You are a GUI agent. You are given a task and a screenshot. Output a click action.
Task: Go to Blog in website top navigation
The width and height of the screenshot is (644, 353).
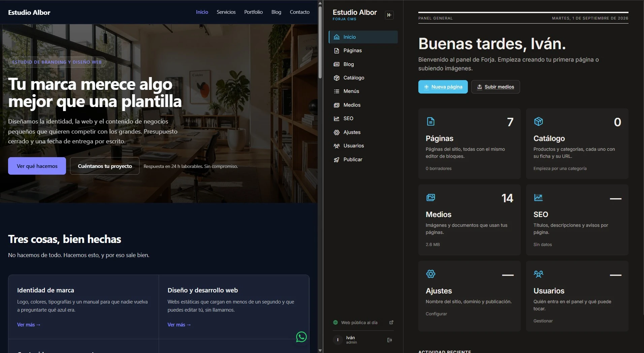[276, 12]
